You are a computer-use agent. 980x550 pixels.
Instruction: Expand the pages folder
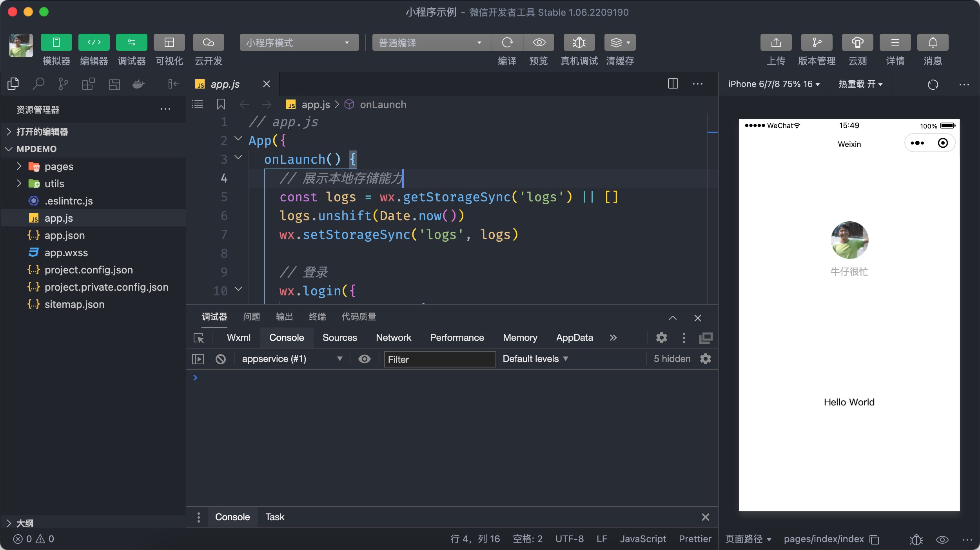59,166
